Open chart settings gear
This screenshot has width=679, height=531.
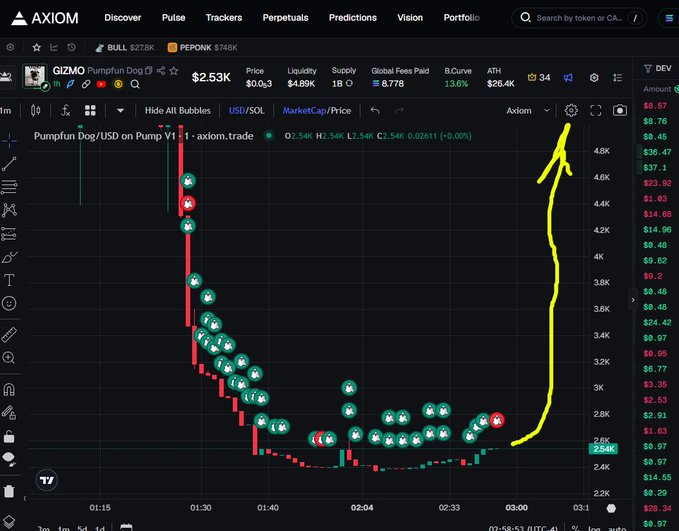(571, 110)
